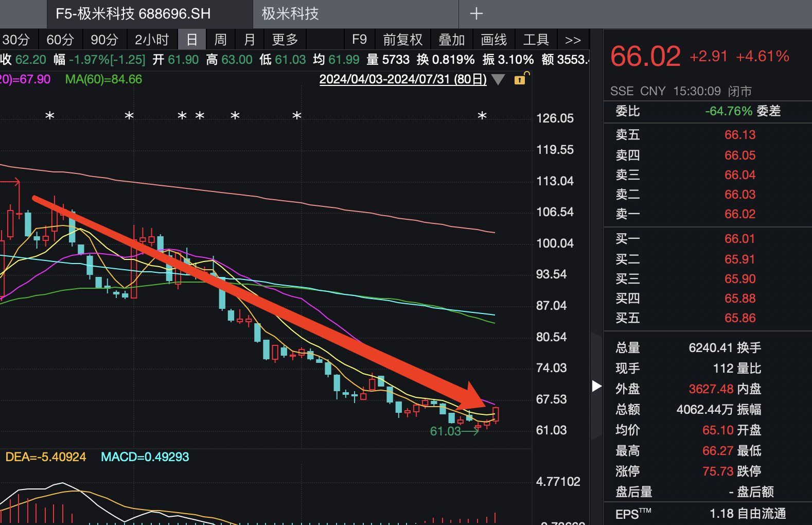Click the 67.53 price axis label
The height and width of the screenshot is (525, 812).
(x=551, y=399)
